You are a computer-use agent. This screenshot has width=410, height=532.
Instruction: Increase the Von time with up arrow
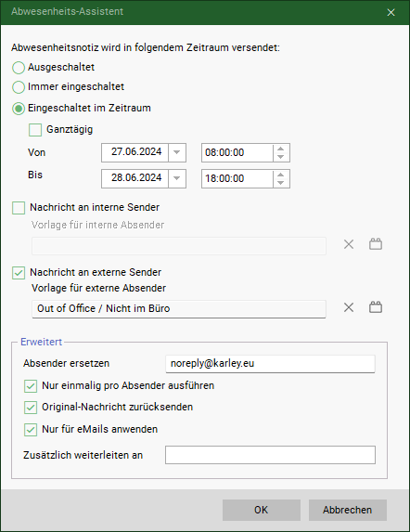coord(280,149)
